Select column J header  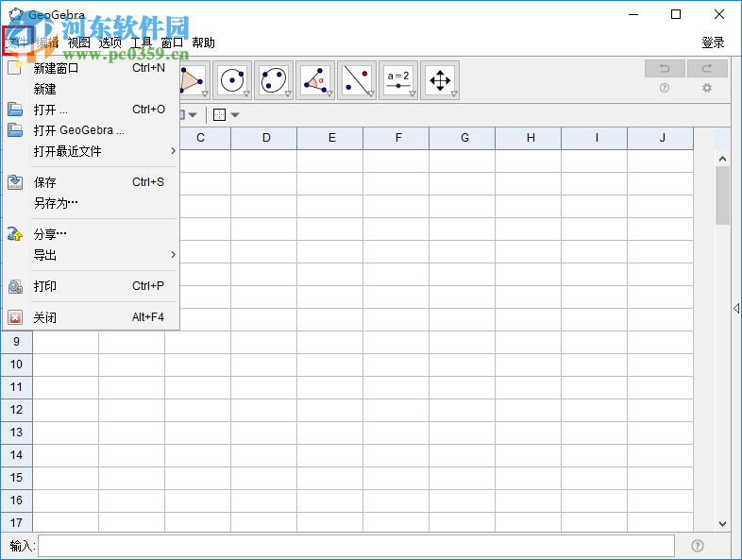662,138
